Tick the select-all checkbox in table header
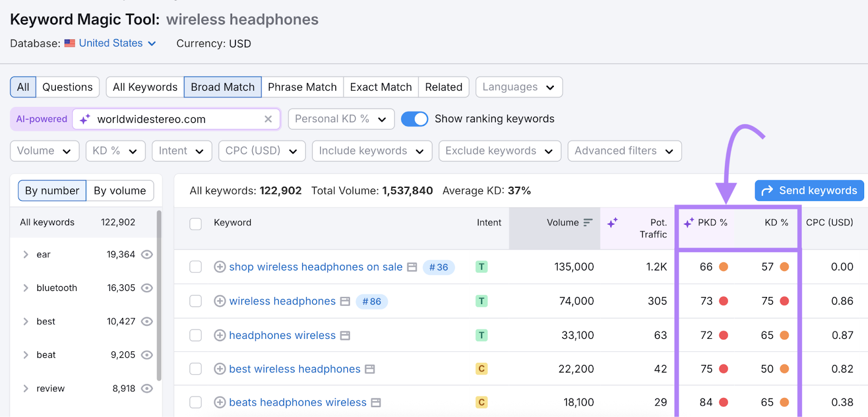Image resolution: width=868 pixels, height=417 pixels. [x=196, y=223]
